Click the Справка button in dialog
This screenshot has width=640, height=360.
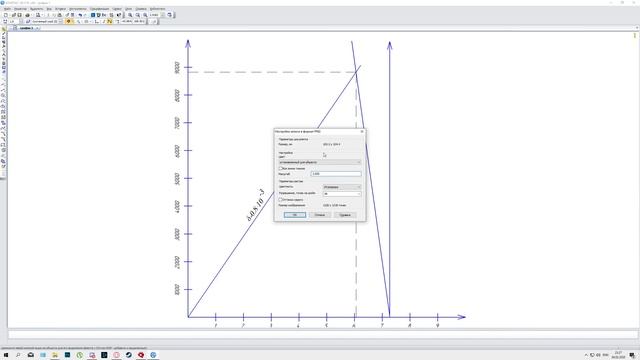(x=345, y=215)
